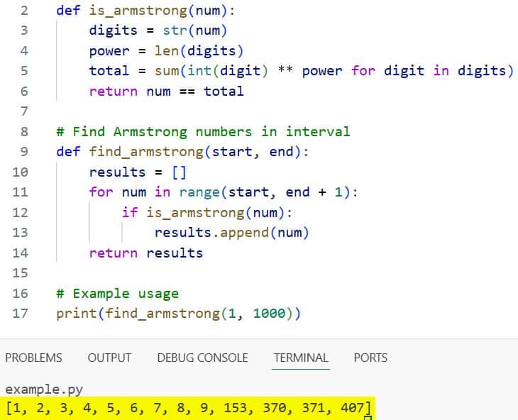
Task: Click the 'return num == total' line
Action: pos(166,91)
